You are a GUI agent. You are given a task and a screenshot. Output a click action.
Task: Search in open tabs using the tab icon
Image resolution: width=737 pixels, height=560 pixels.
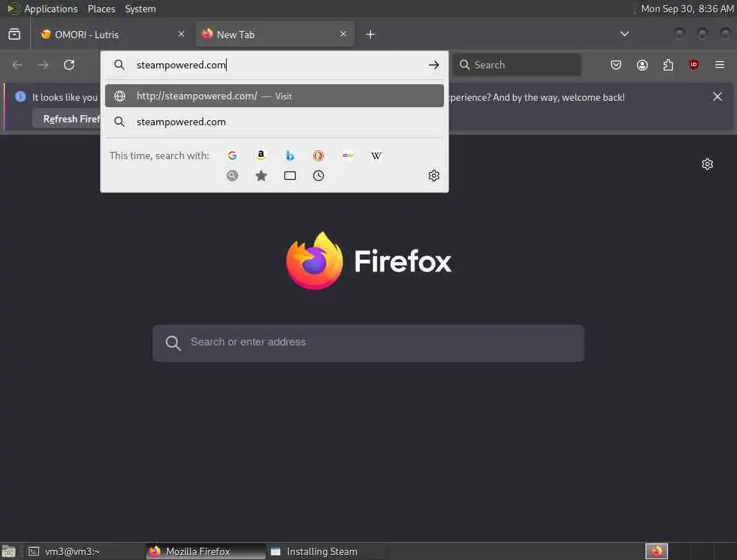tap(290, 176)
